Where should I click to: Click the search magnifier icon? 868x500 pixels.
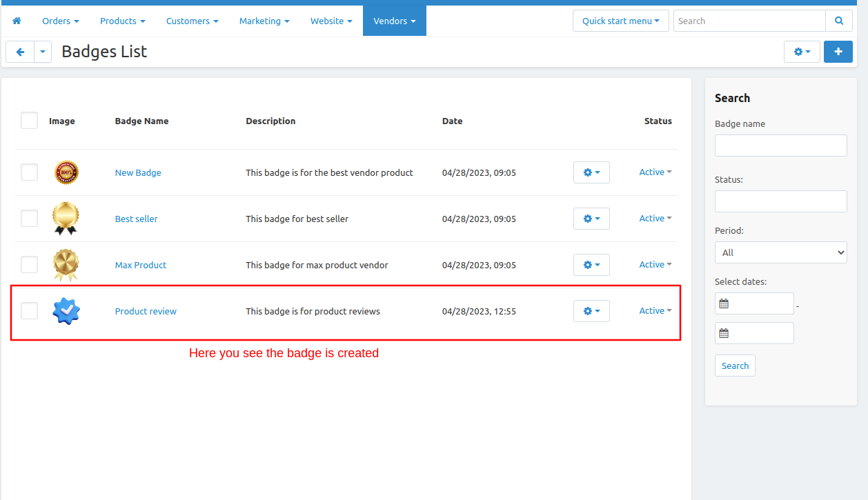pos(839,21)
